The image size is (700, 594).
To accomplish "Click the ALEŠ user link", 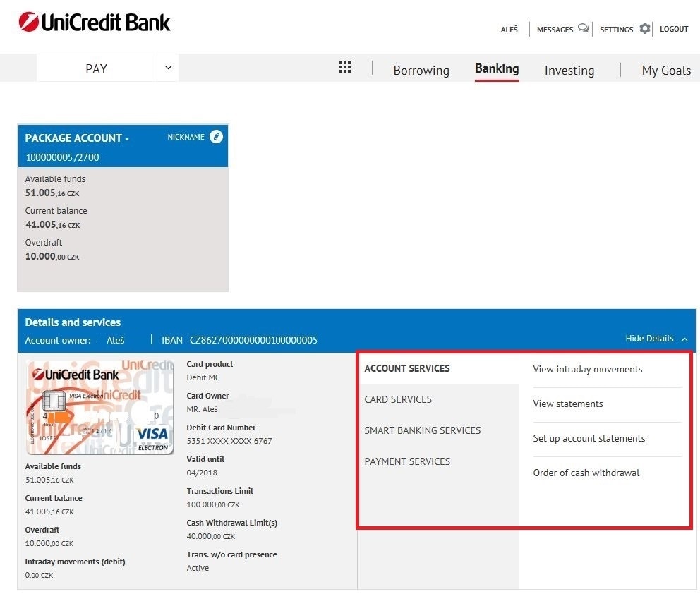I will click(509, 29).
